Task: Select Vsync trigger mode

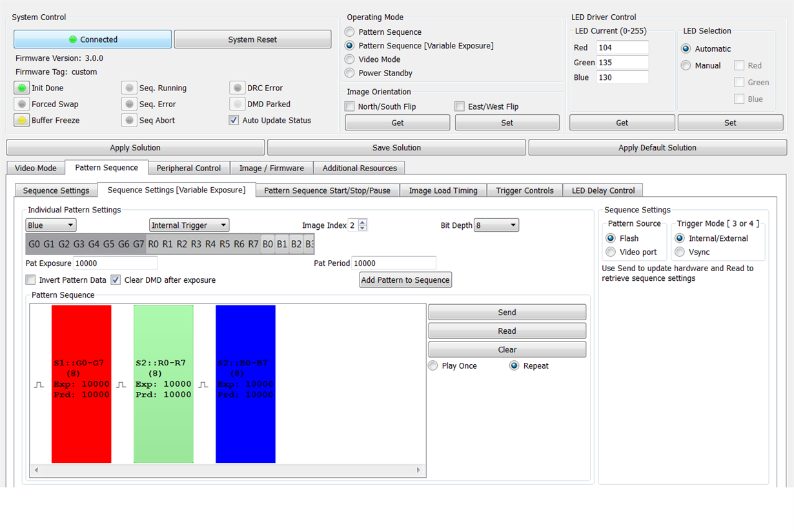Action: tap(680, 252)
